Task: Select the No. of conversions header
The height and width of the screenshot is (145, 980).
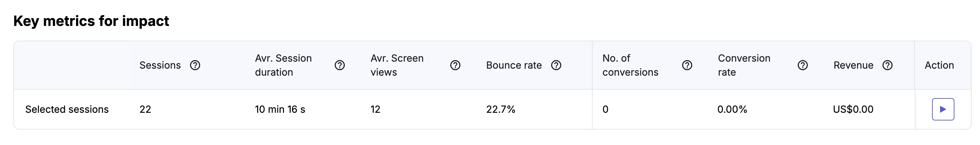Action: pos(630,65)
